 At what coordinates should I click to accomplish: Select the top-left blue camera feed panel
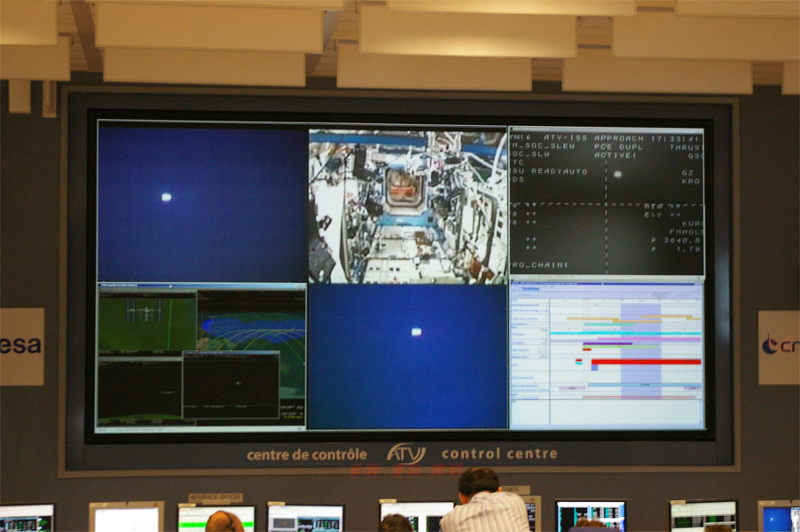(202, 203)
